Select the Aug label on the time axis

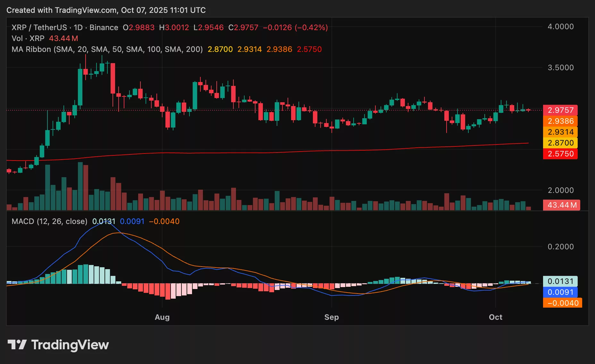coord(162,317)
